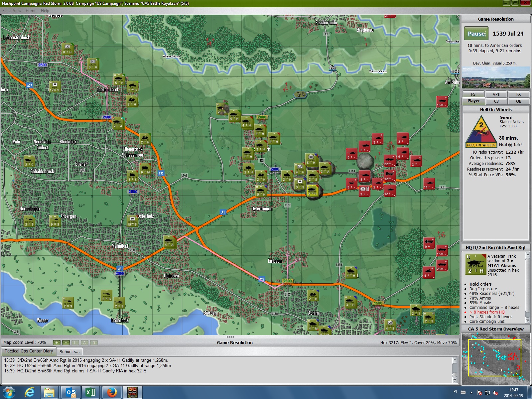Click the '1539 Jul 24' clock text

pos(508,34)
